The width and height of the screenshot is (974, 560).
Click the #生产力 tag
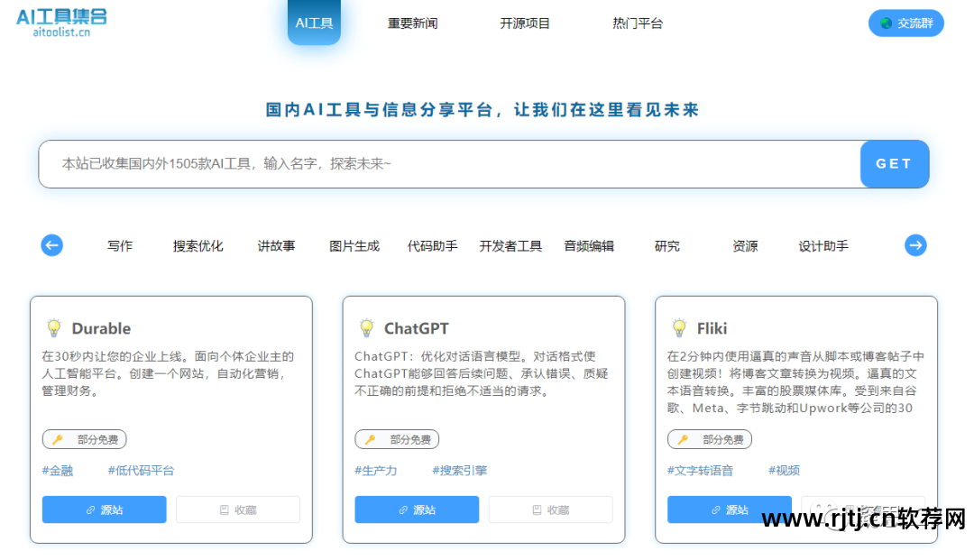376,471
